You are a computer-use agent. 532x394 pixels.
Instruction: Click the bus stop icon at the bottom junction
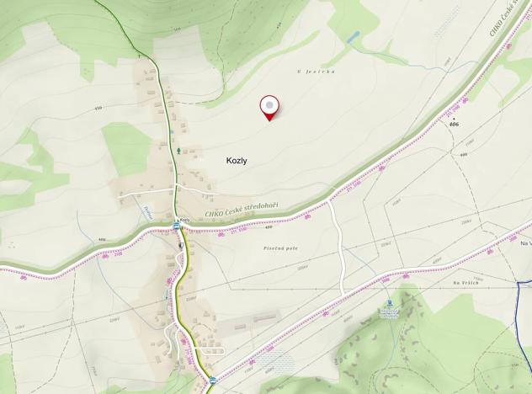212,380
